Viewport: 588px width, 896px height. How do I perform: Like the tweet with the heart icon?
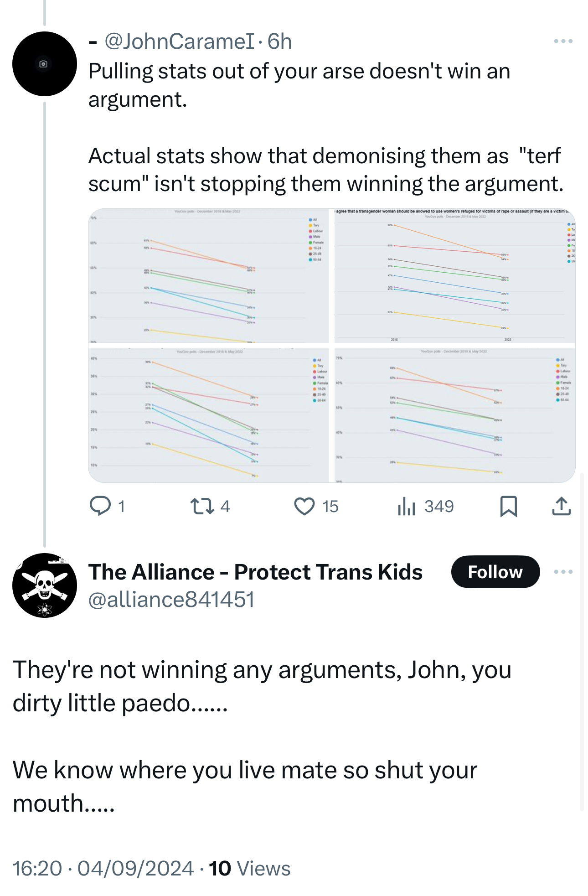coord(304,506)
